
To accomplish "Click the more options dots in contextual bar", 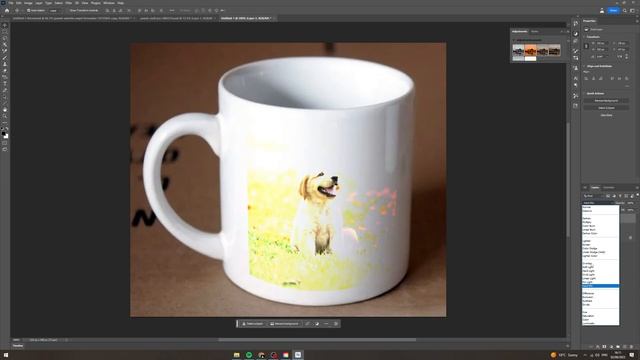I will pyautogui.click(x=326, y=324).
